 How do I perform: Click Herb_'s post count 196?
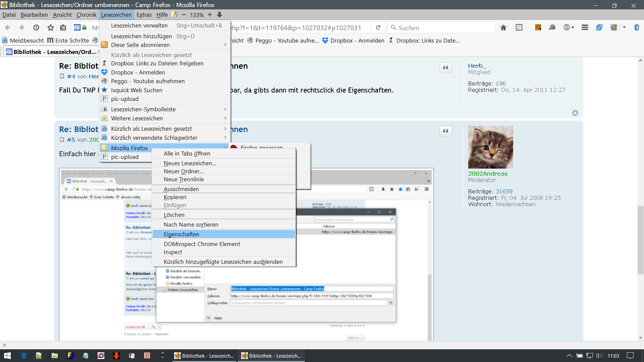(500, 83)
